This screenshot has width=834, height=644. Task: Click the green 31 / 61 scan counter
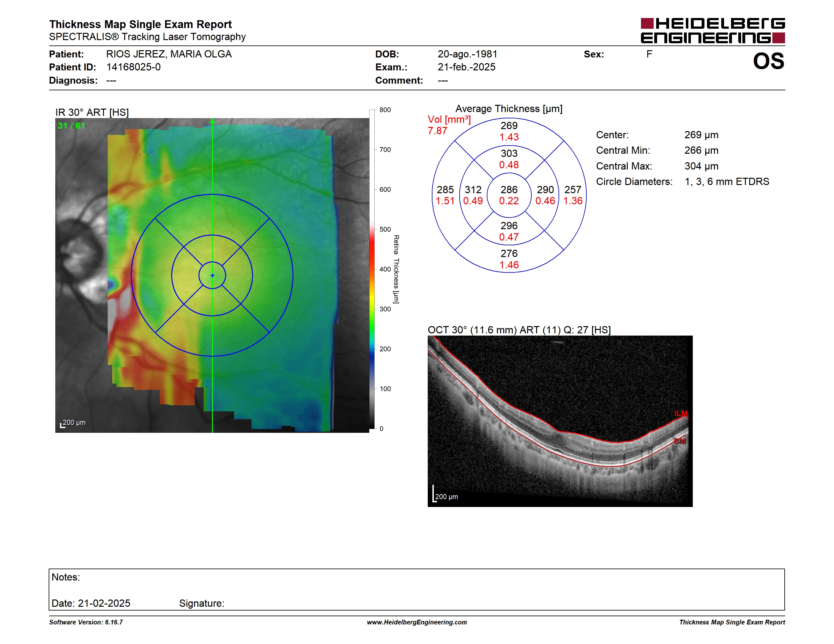click(71, 126)
